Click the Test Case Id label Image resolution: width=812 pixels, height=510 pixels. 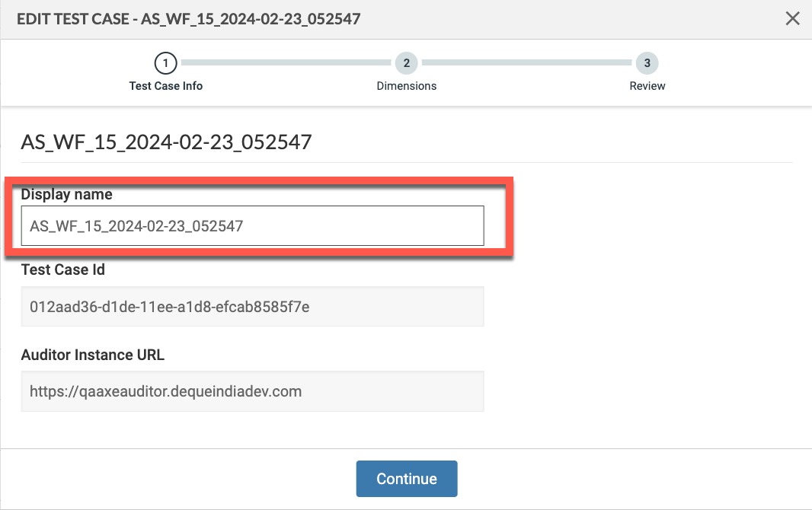click(x=63, y=269)
